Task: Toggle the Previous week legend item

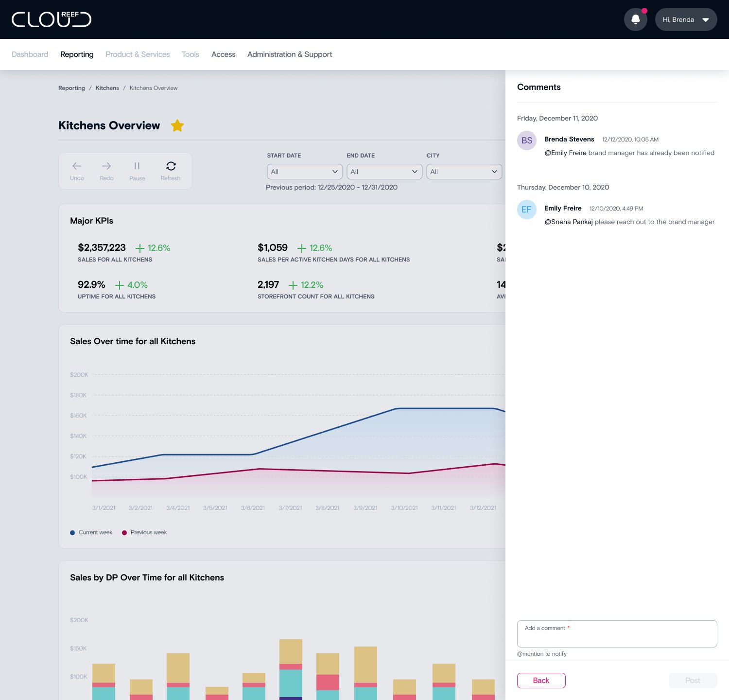Action: coord(144,533)
